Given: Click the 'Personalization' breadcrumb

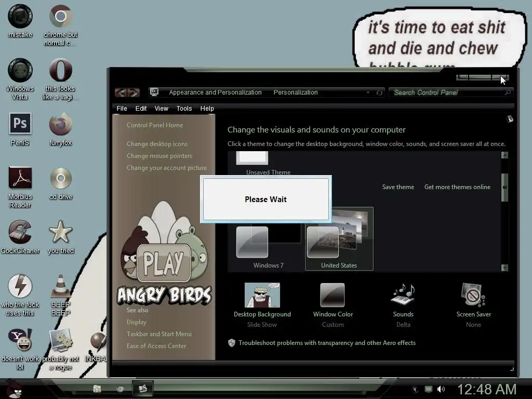Looking at the screenshot, I should (296, 92).
